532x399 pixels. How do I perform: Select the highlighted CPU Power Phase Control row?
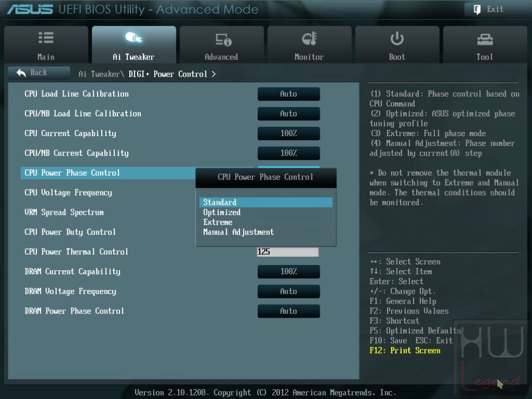click(x=108, y=173)
